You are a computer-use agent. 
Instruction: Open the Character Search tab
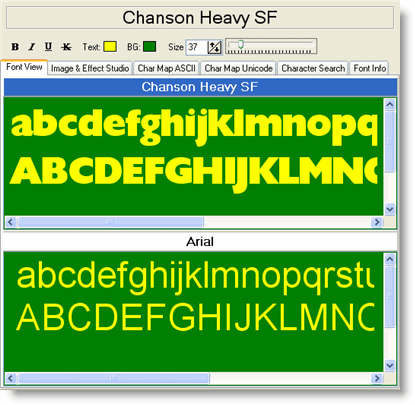tap(313, 68)
